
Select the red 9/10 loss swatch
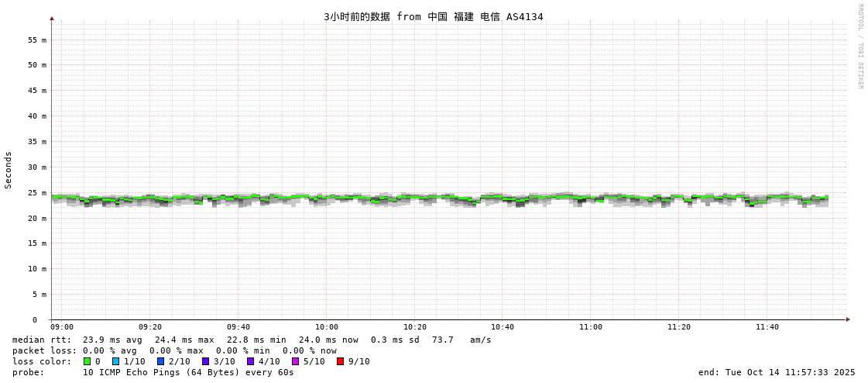click(340, 361)
